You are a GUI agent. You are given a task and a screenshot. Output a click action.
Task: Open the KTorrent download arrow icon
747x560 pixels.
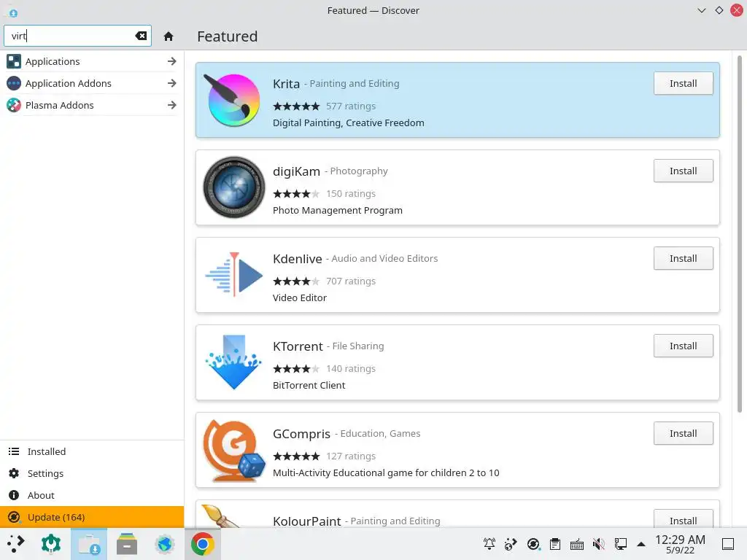click(x=233, y=362)
